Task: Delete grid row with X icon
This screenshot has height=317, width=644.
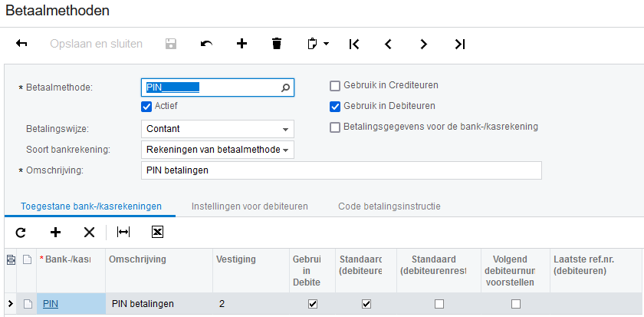Action: (x=89, y=232)
